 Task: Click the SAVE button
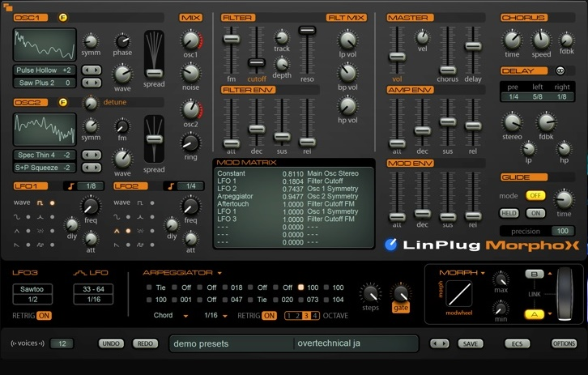pyautogui.click(x=471, y=343)
